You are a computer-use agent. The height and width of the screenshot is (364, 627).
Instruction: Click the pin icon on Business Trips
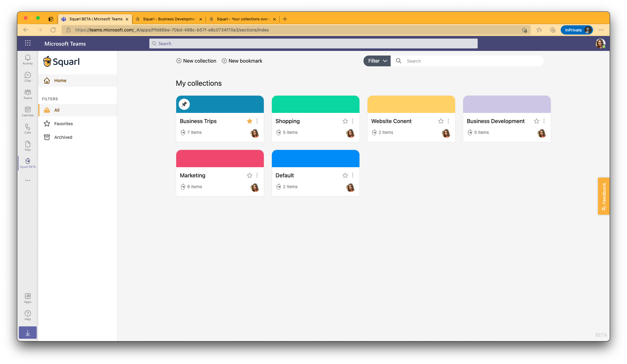pos(184,104)
